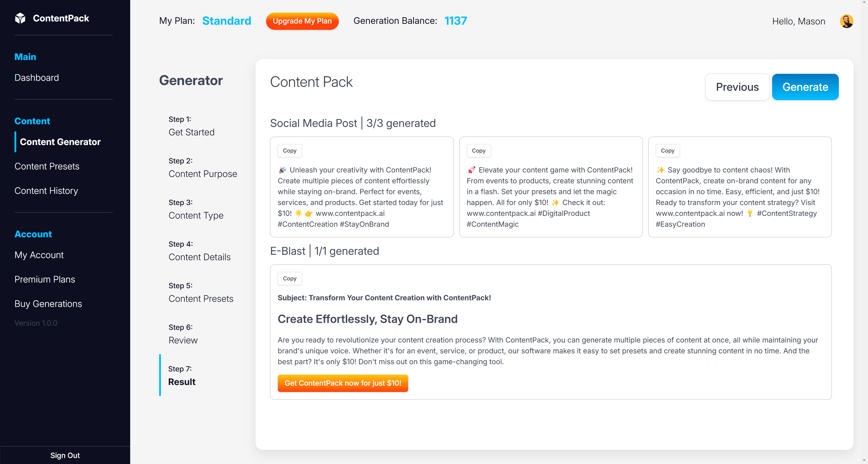
Task: Click the Get ContentPack now for just $10 button
Action: click(x=343, y=383)
